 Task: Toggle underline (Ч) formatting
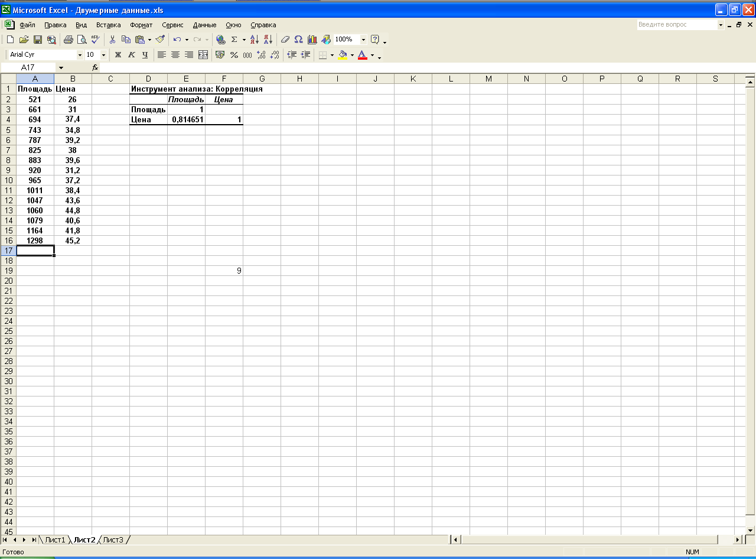point(145,55)
